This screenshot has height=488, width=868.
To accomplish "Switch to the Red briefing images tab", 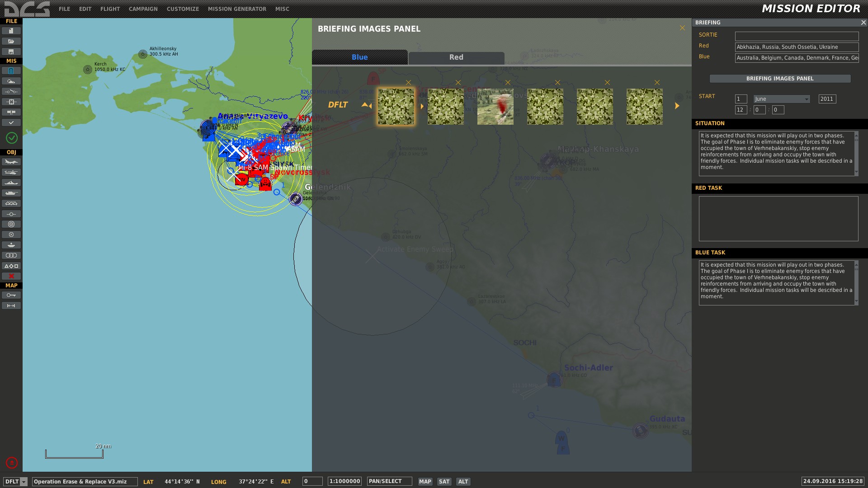I will pos(456,57).
